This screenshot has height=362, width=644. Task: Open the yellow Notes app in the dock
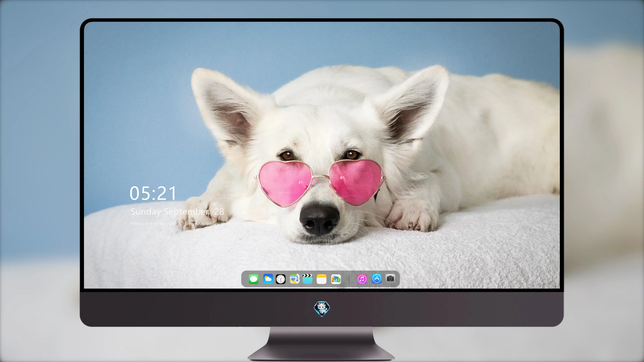[x=321, y=279]
